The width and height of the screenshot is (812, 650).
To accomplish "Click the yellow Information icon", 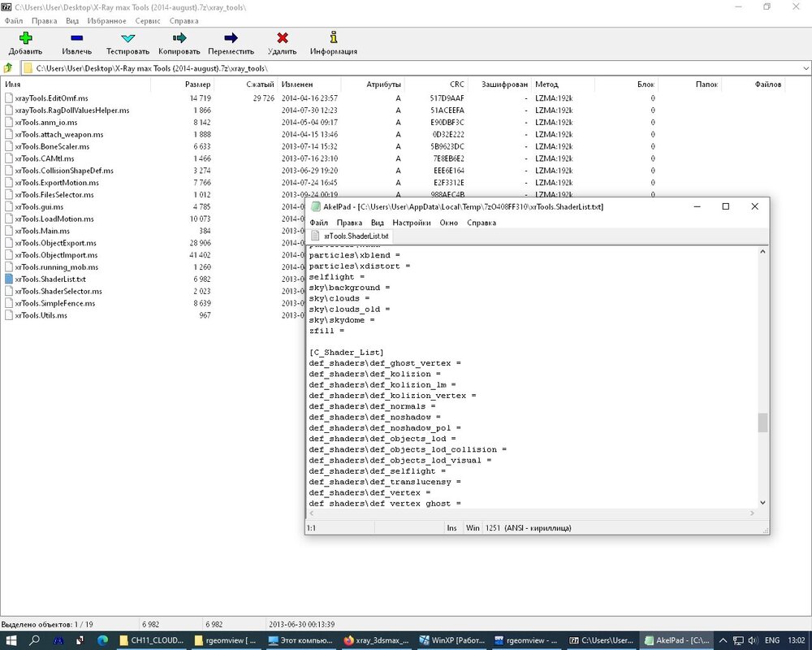I will click(x=333, y=38).
